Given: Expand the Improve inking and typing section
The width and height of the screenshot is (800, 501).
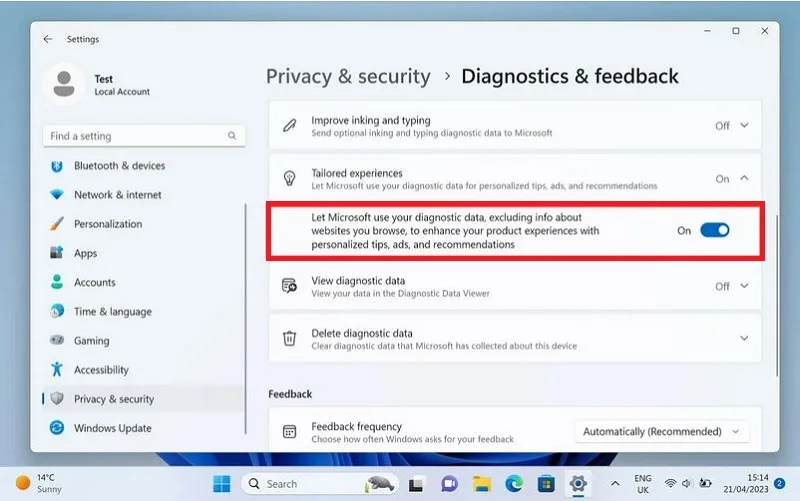Looking at the screenshot, I should click(744, 126).
